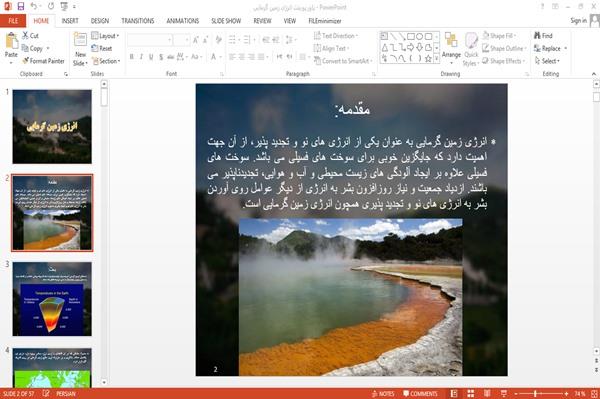Image resolution: width=600 pixels, height=399 pixels.
Task: Start Slide Show from status bar icon
Action: tap(504, 394)
